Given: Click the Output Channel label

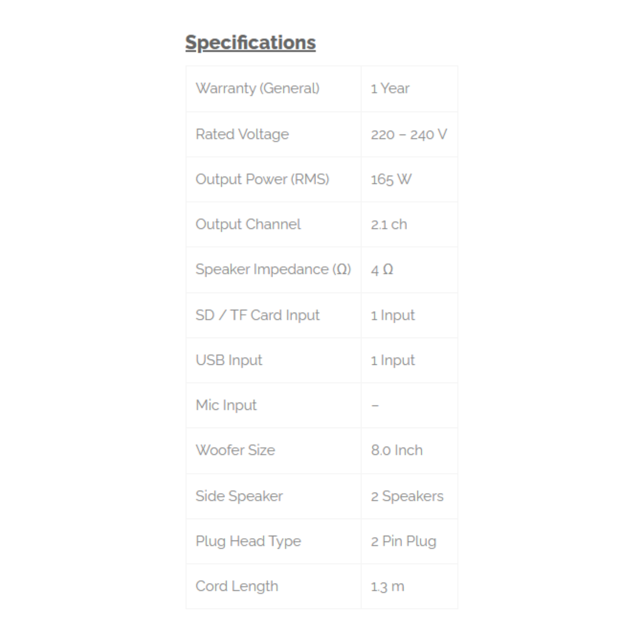Looking at the screenshot, I should coord(248,224).
